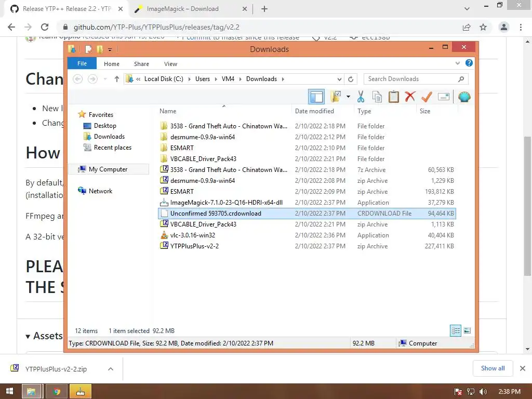The height and width of the screenshot is (399, 532).
Task: Open a new Chrome tab
Action: point(264,9)
